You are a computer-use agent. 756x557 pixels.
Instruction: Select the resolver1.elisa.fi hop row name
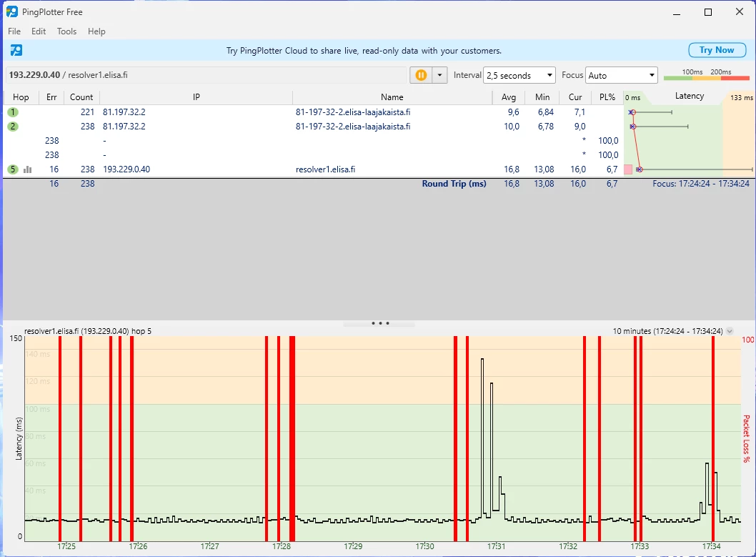tap(325, 169)
